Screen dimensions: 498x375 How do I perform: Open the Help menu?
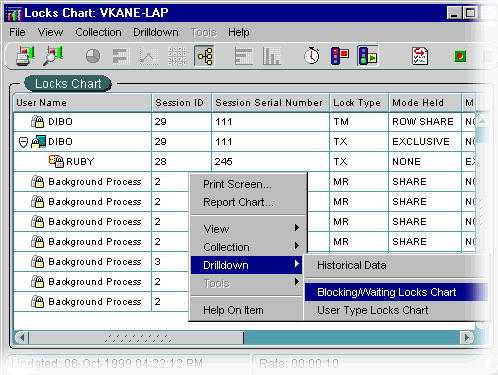(x=239, y=32)
